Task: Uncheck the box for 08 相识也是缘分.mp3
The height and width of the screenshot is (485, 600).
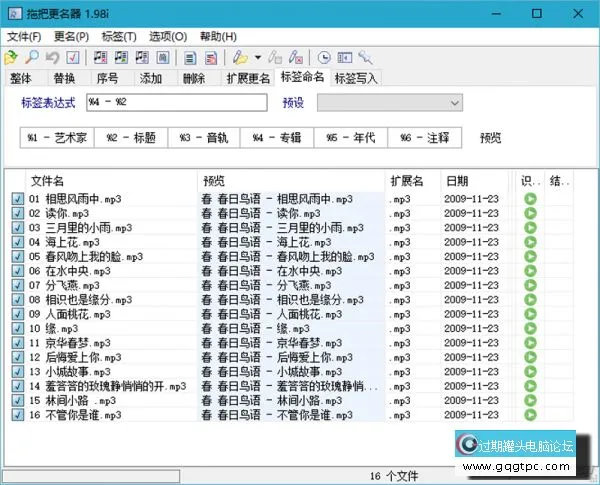Action: [x=18, y=300]
